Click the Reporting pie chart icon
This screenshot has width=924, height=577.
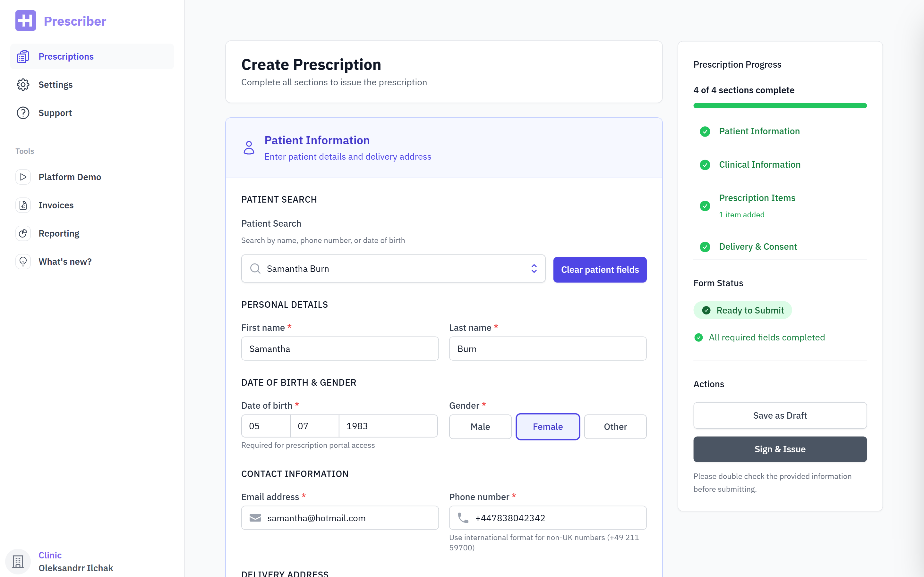pos(23,234)
